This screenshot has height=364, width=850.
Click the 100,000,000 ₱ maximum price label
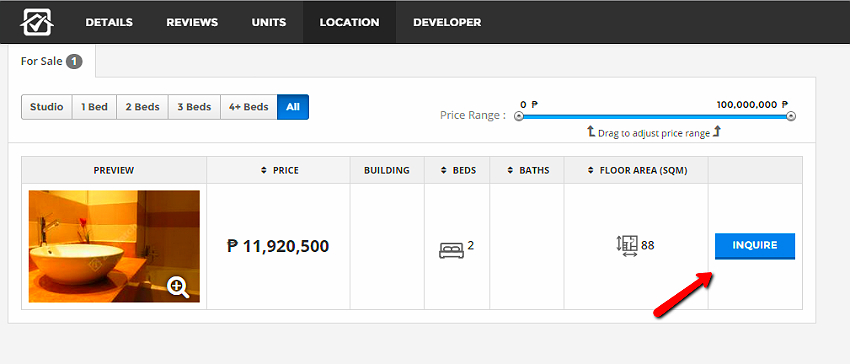[752, 105]
